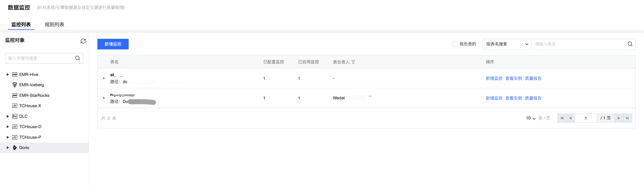Open 质量报告 link in the first row
The image size is (644, 187).
(533, 78)
